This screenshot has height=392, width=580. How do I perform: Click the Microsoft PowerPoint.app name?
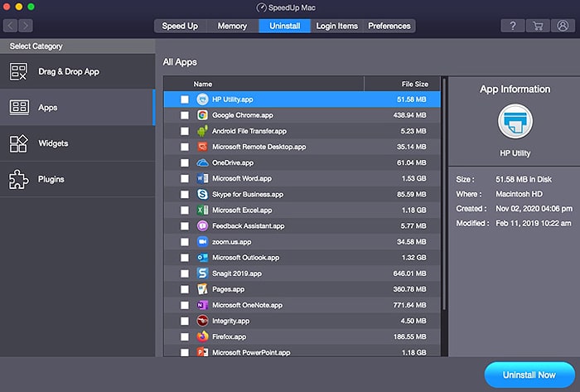[251, 352]
